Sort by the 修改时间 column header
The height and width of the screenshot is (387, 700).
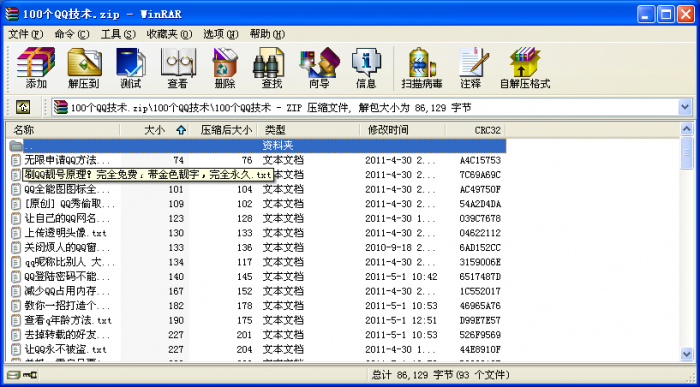click(x=403, y=130)
